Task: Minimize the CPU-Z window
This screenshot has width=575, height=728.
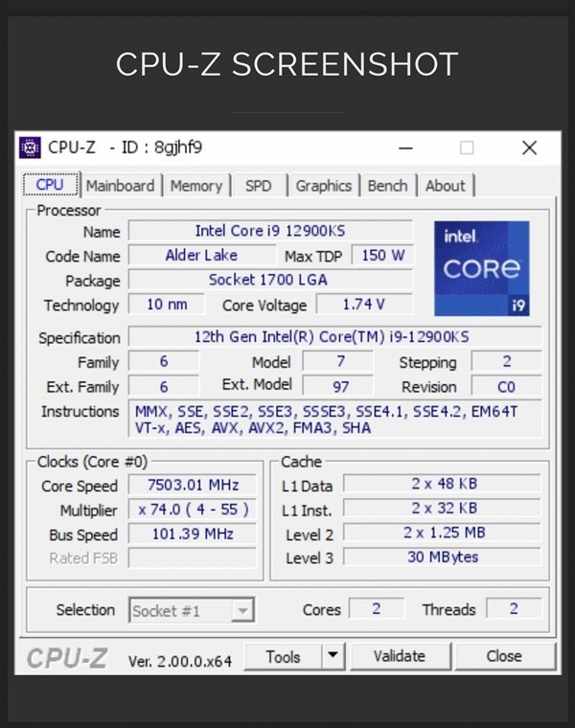Action: 405,148
